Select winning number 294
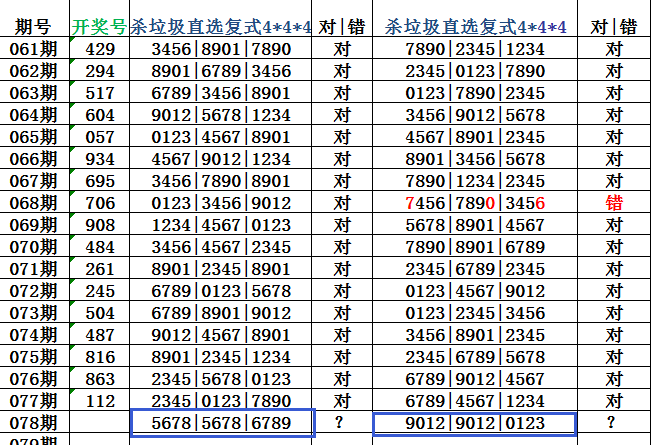The width and height of the screenshot is (651, 445). click(x=100, y=70)
